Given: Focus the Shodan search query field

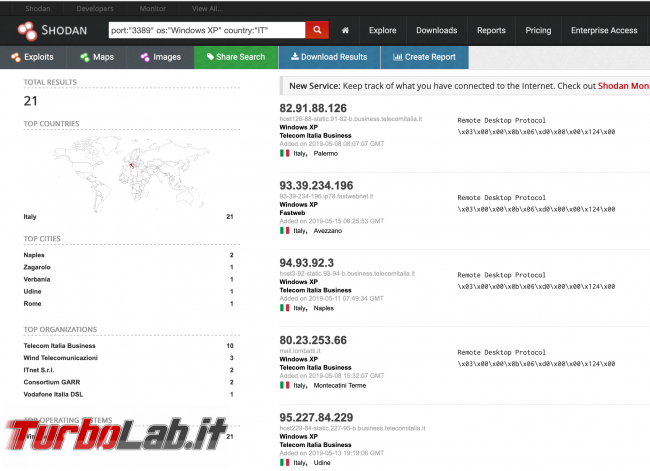Looking at the screenshot, I should pyautogui.click(x=207, y=30).
